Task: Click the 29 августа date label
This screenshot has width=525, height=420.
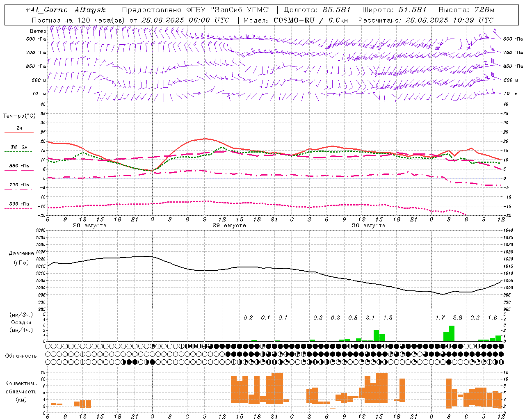Action: [x=229, y=226]
